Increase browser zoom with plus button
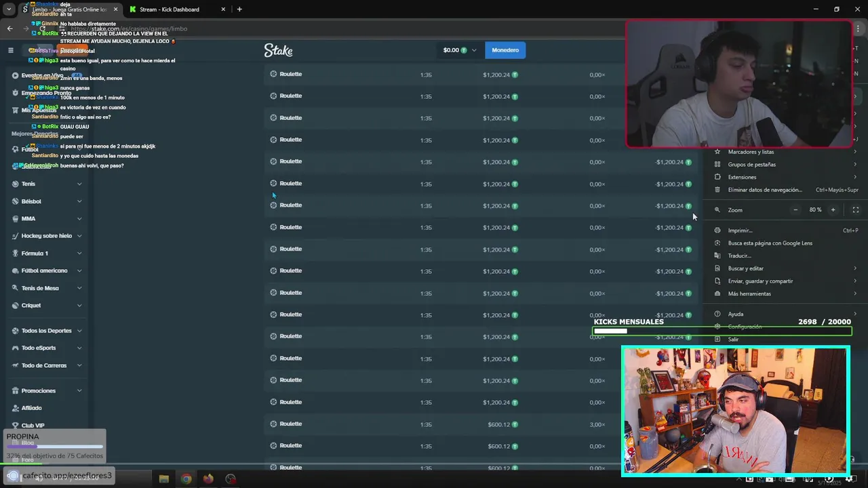Viewport: 868px width, 488px height. (x=833, y=210)
